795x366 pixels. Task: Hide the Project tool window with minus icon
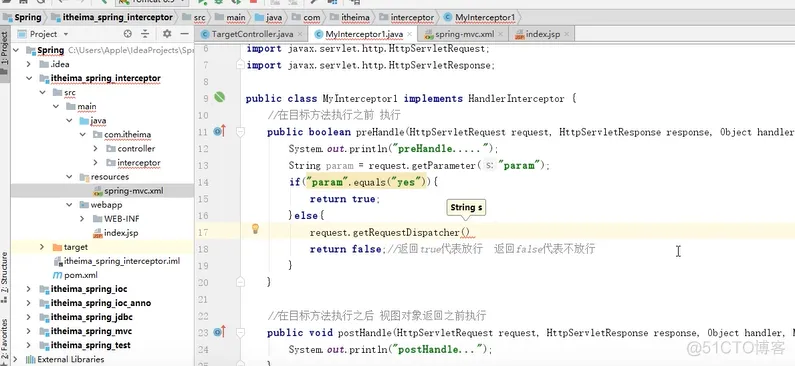pyautogui.click(x=184, y=34)
